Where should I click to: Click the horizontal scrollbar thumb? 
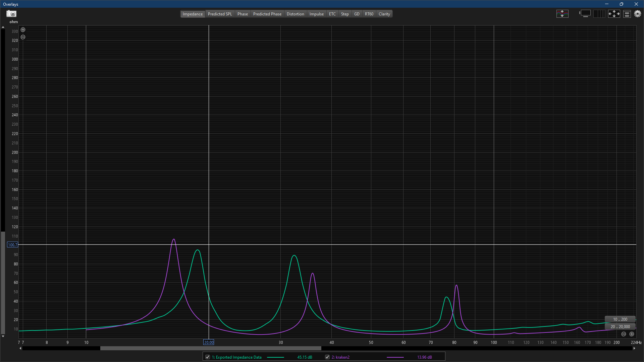click(x=211, y=348)
